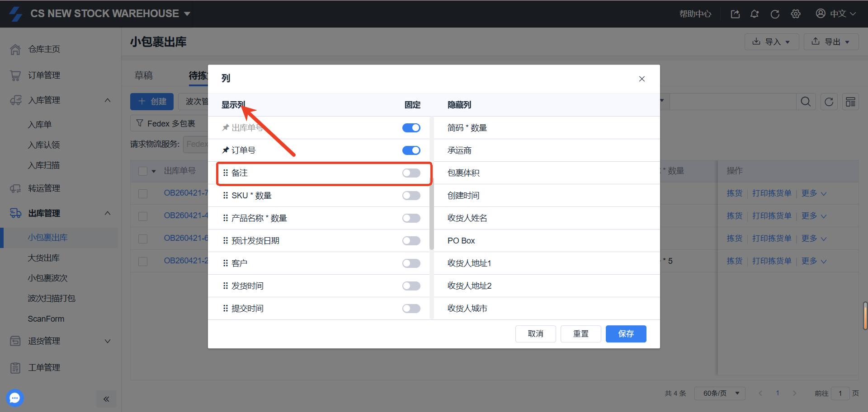Enable fixed switch for 客户 column
868x412 pixels.
tap(411, 263)
